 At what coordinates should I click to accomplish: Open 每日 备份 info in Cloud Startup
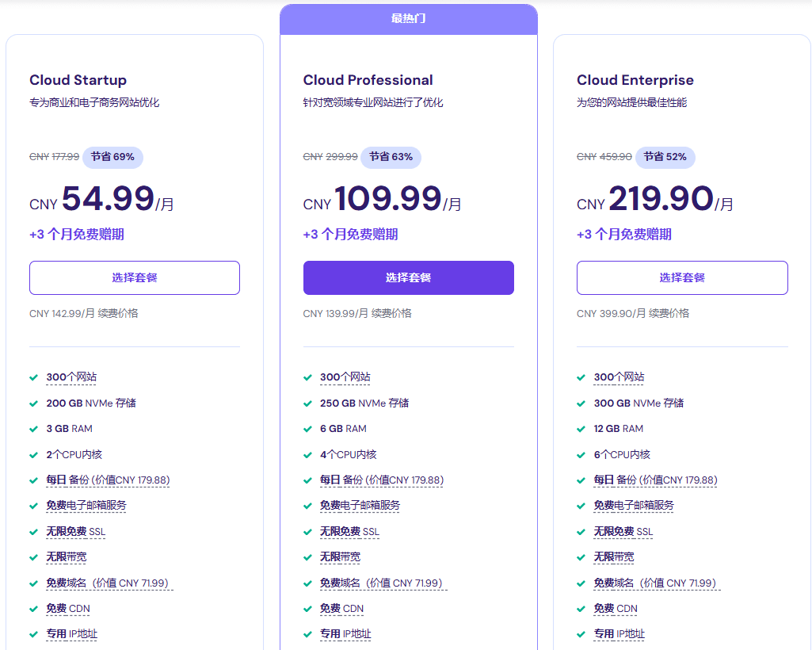point(108,480)
